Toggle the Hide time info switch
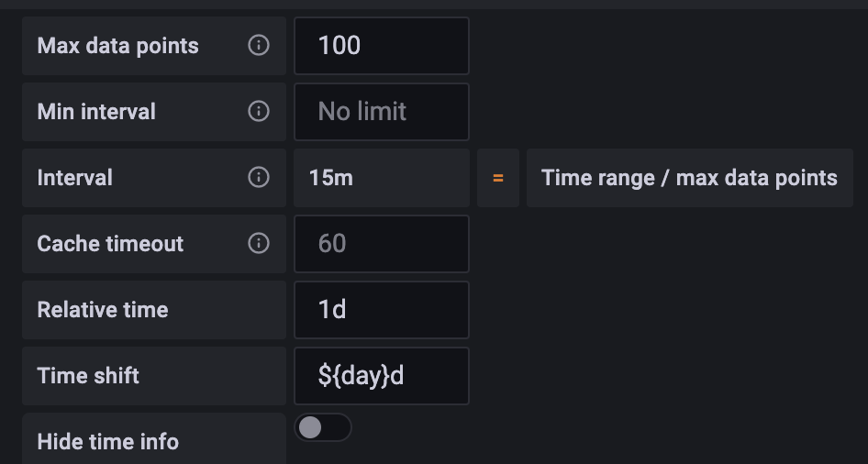Image resolution: width=868 pixels, height=464 pixels. 322,427
